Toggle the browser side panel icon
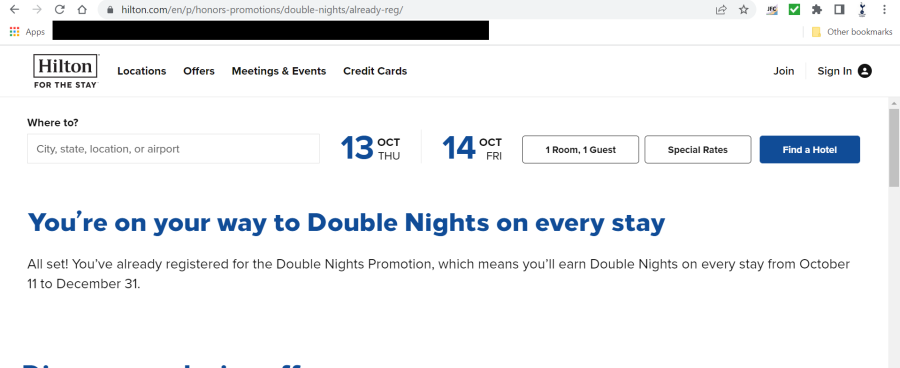This screenshot has width=900, height=368. [839, 9]
